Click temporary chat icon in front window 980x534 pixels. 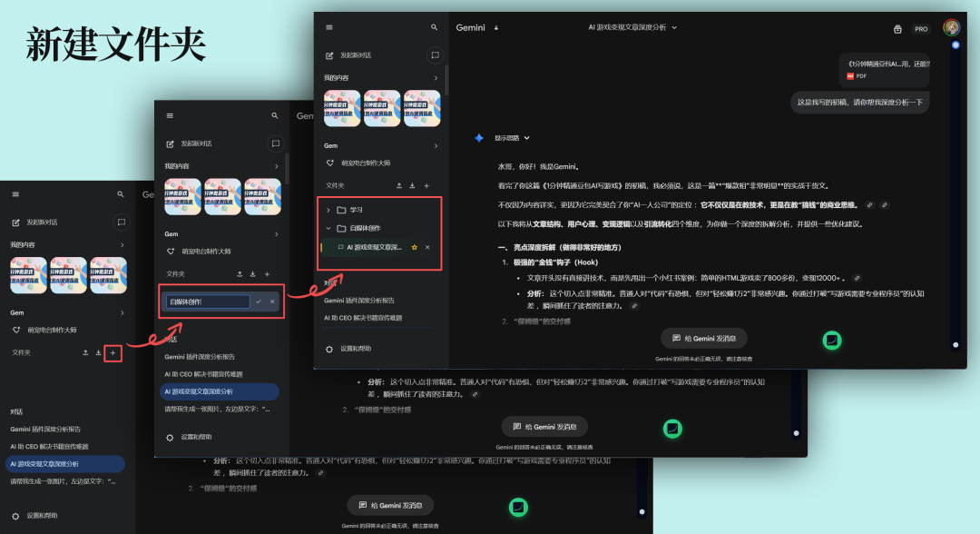(x=435, y=55)
